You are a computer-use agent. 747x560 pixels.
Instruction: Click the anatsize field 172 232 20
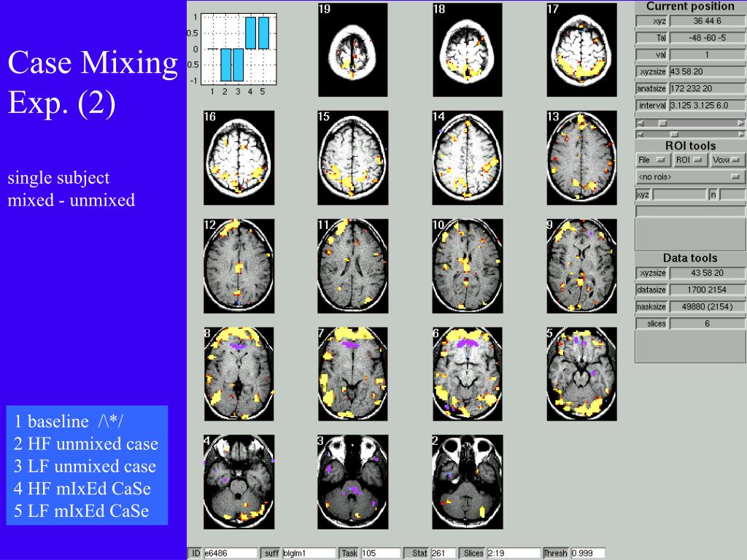click(707, 88)
